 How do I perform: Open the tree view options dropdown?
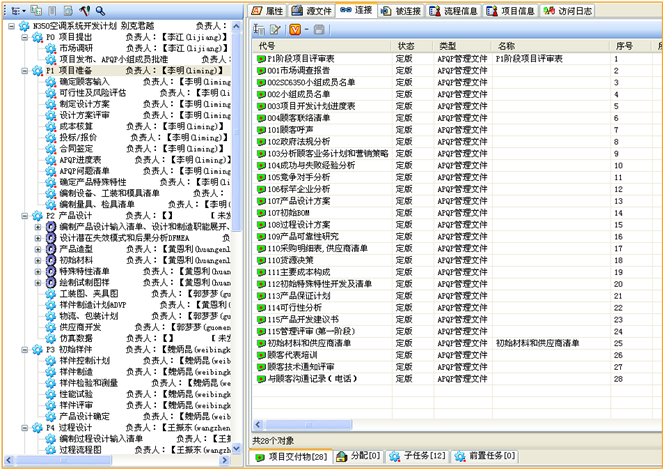coord(18,11)
